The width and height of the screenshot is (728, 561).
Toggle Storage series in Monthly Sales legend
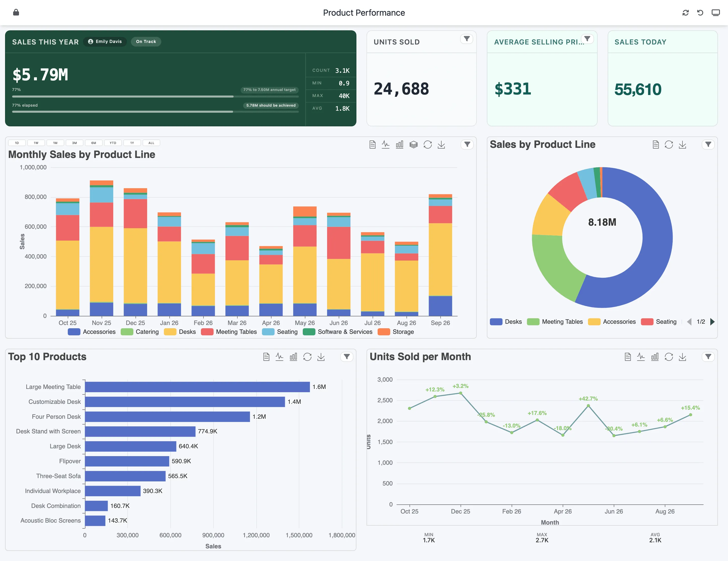click(396, 332)
